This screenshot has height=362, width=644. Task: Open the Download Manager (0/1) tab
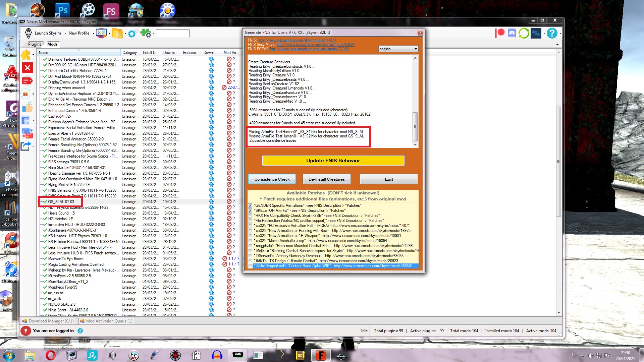point(48,321)
